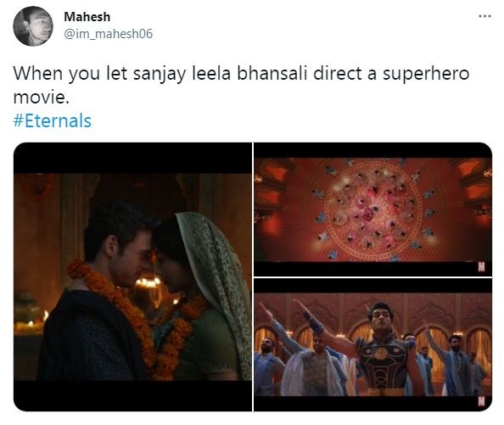Screen dimensions: 504x425
Task: Visit the @im_mahesh06 handle
Action: tap(109, 34)
